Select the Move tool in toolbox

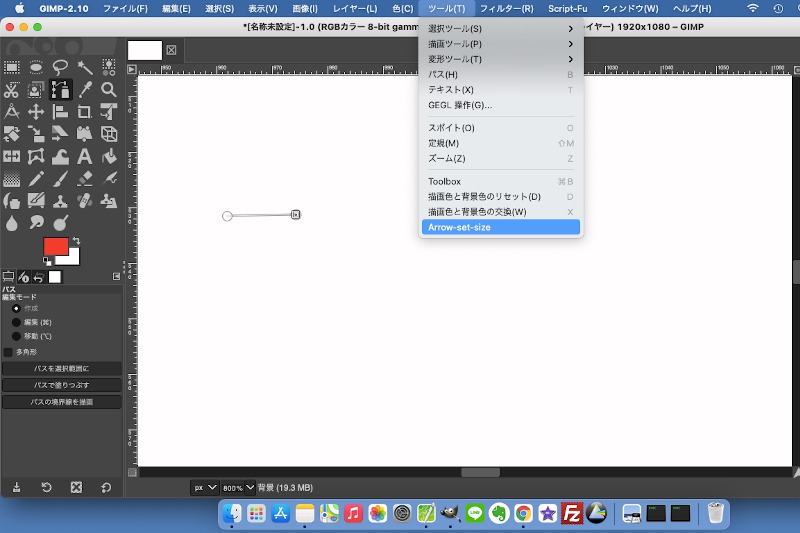pos(36,112)
